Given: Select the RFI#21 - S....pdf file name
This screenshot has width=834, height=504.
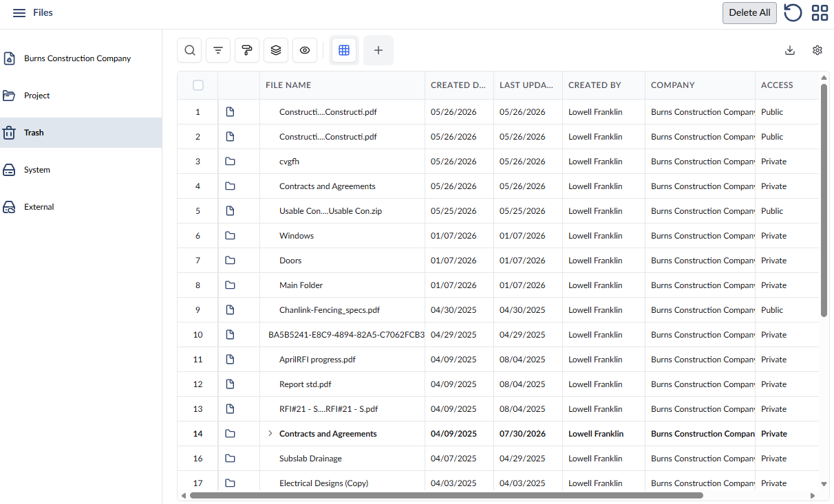Looking at the screenshot, I should tap(328, 409).
